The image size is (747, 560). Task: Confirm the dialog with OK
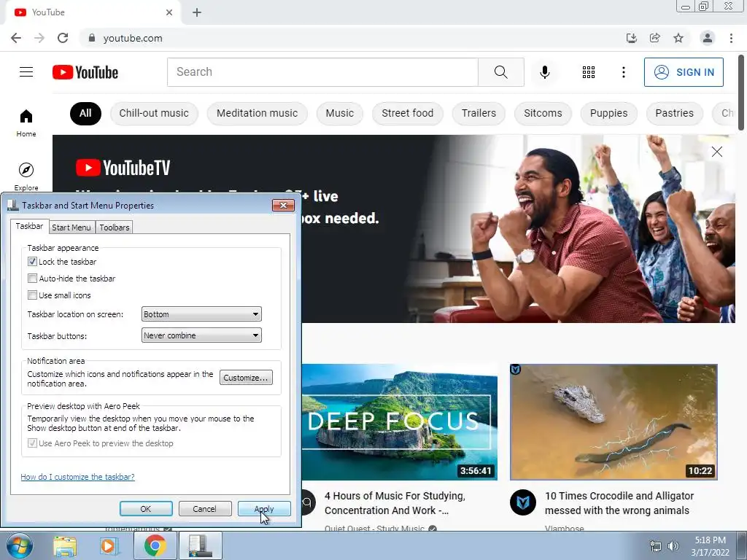(x=146, y=508)
